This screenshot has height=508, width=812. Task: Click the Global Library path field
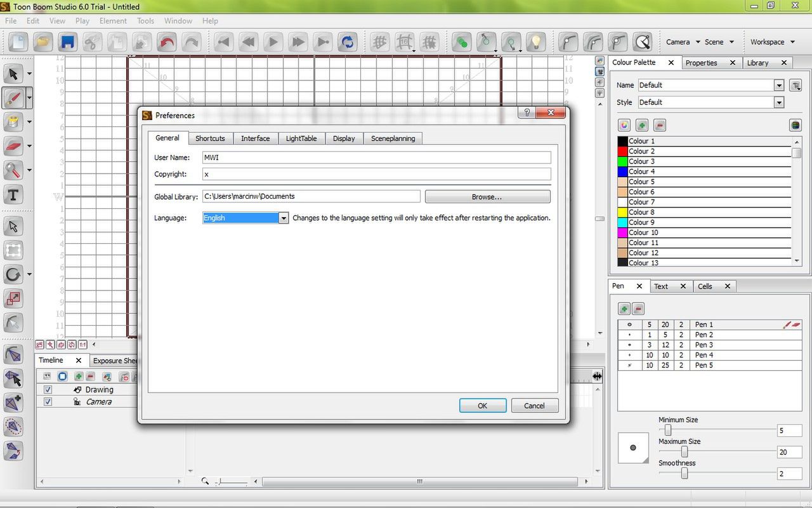coord(311,197)
